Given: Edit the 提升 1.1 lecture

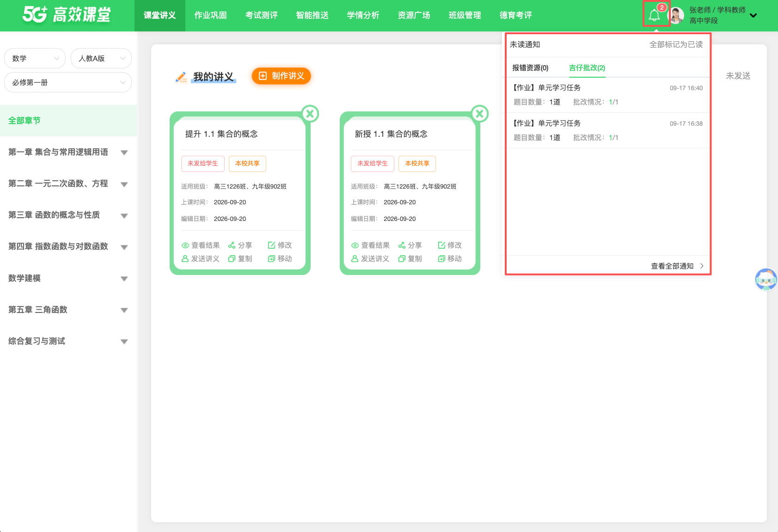Looking at the screenshot, I should point(280,245).
